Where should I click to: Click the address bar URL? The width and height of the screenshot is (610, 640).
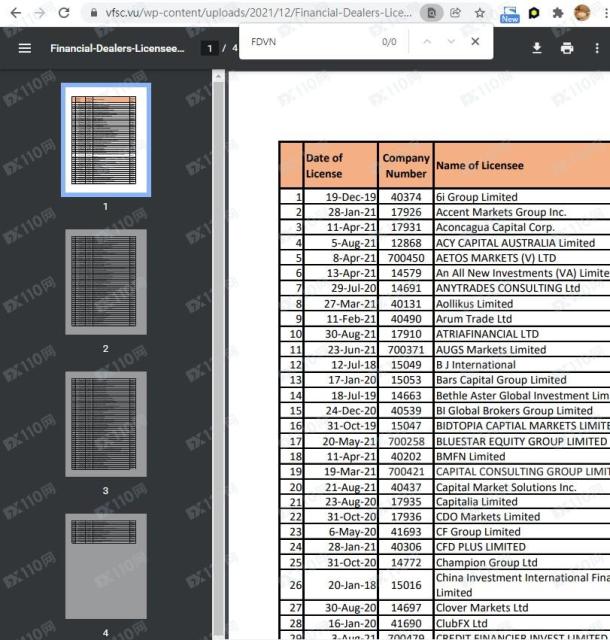258,13
